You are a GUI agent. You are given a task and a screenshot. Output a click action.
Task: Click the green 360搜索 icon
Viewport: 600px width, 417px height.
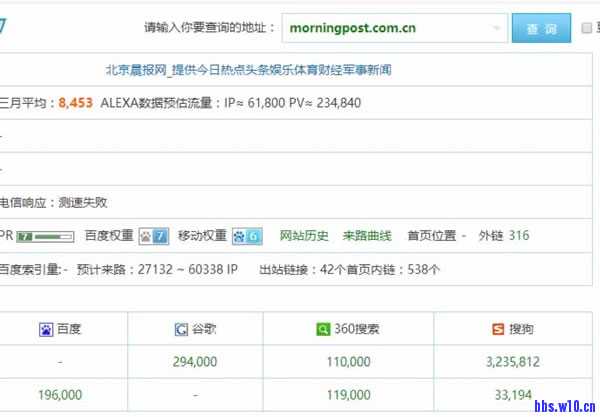click(x=324, y=329)
